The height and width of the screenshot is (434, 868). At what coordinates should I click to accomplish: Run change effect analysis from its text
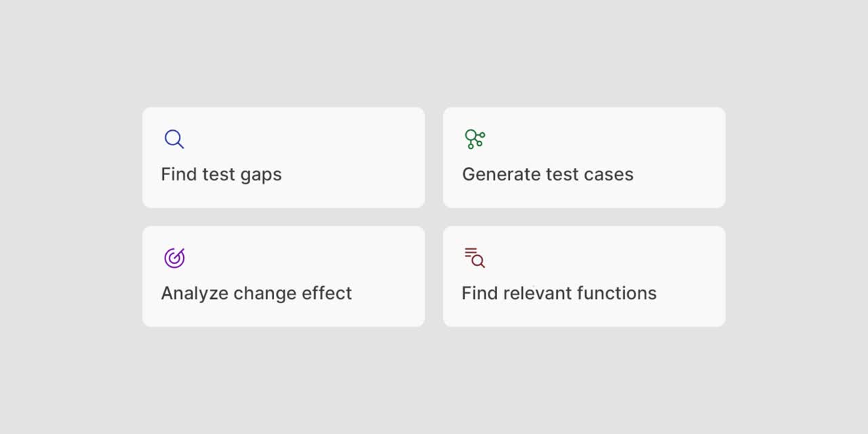click(x=256, y=293)
